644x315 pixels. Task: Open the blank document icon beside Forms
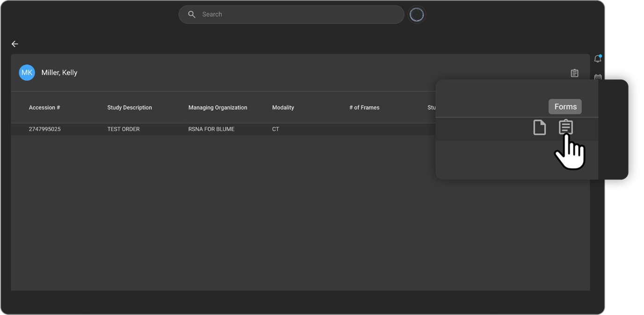tap(540, 128)
